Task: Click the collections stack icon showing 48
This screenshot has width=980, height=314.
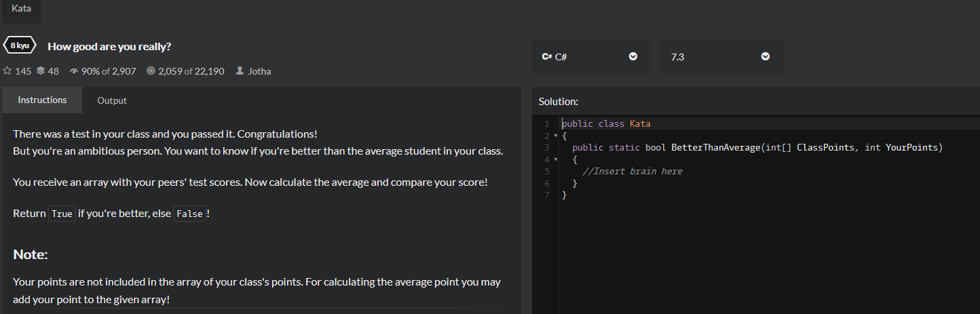Action: pos(40,71)
